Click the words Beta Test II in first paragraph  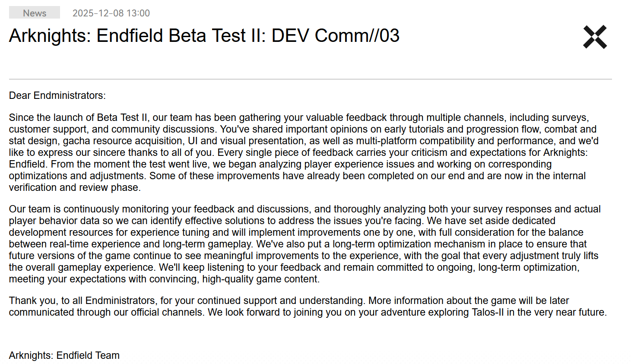point(122,117)
